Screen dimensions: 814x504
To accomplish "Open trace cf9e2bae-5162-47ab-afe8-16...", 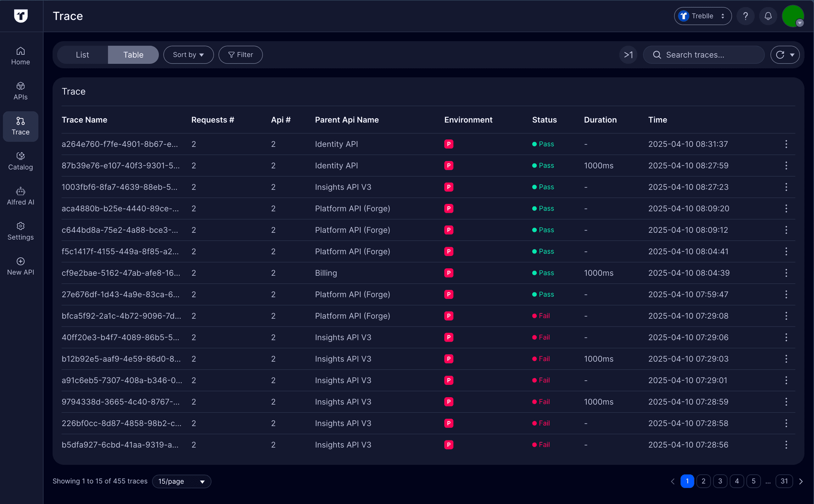I will tap(121, 273).
